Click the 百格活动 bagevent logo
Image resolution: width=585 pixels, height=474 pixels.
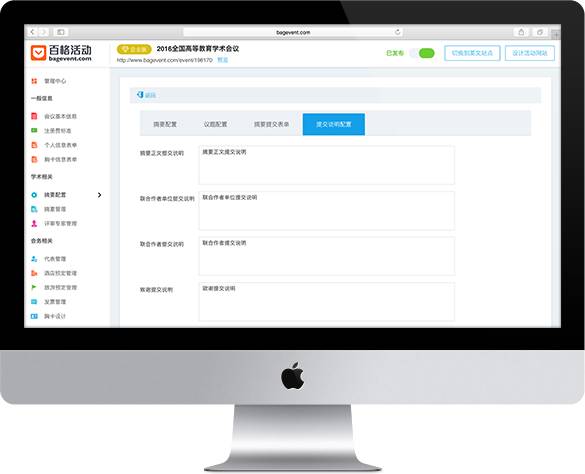click(x=61, y=53)
